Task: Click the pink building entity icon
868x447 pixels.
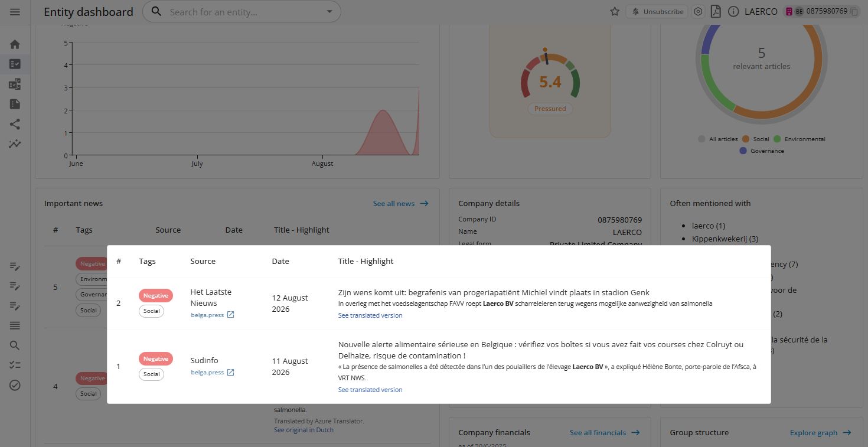Action: pos(788,11)
